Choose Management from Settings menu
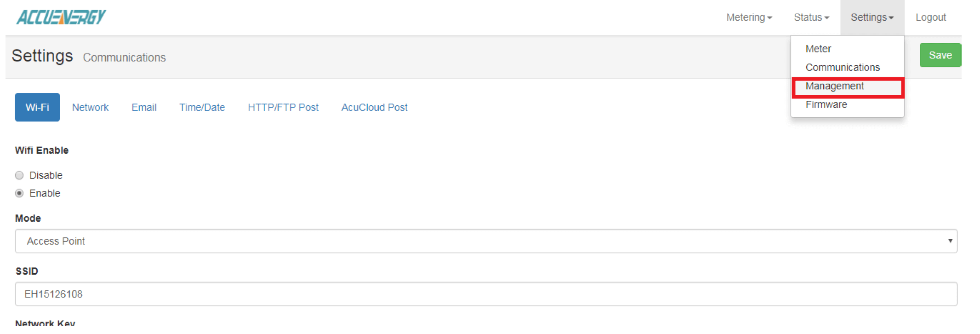980x334 pixels. 835,86
